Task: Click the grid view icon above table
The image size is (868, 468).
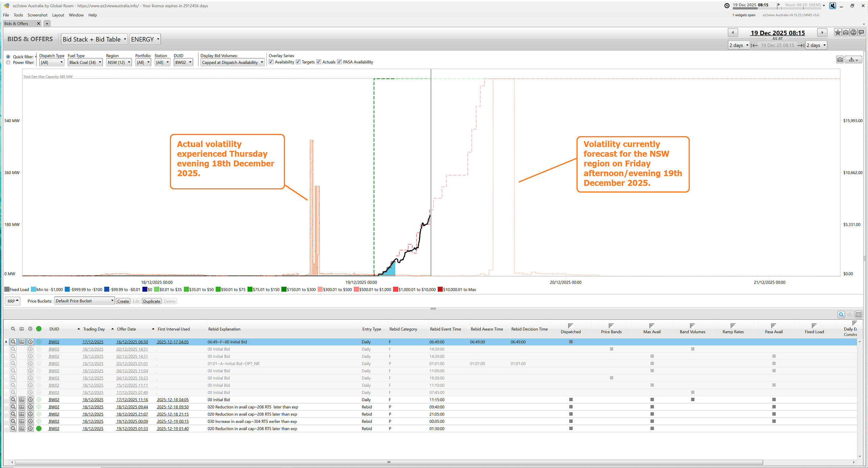Action: point(858,315)
